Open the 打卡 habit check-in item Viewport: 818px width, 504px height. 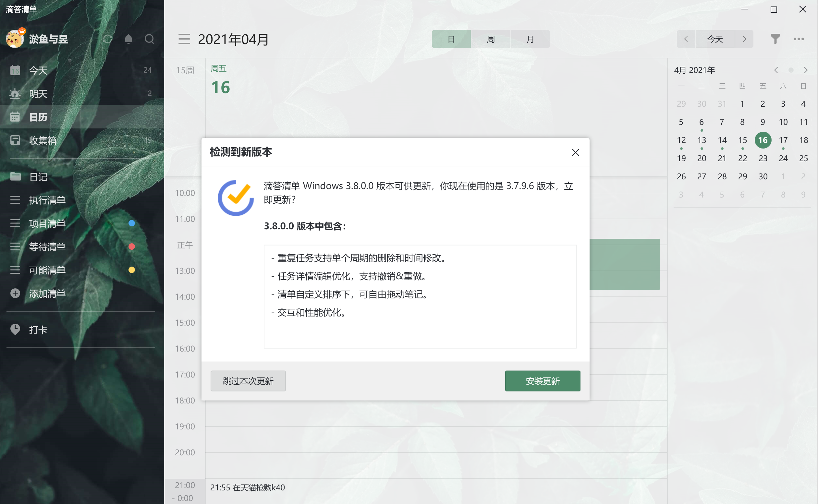(x=38, y=330)
